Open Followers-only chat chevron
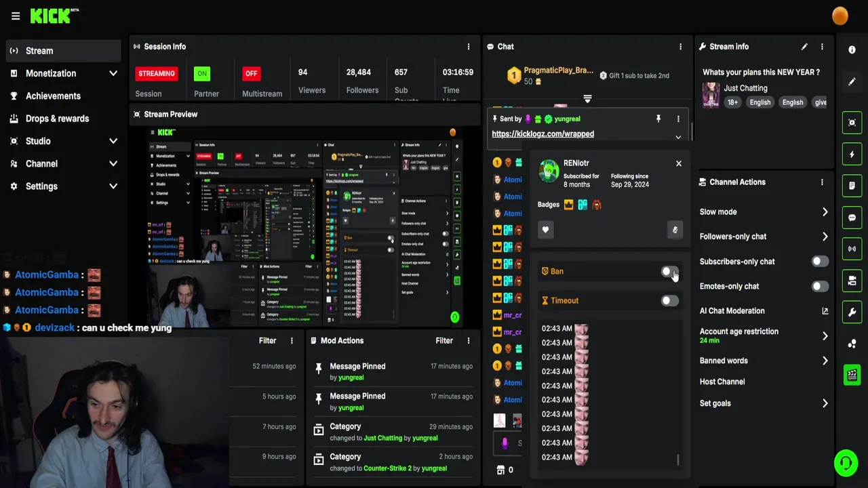The height and width of the screenshot is (488, 868). click(x=825, y=237)
